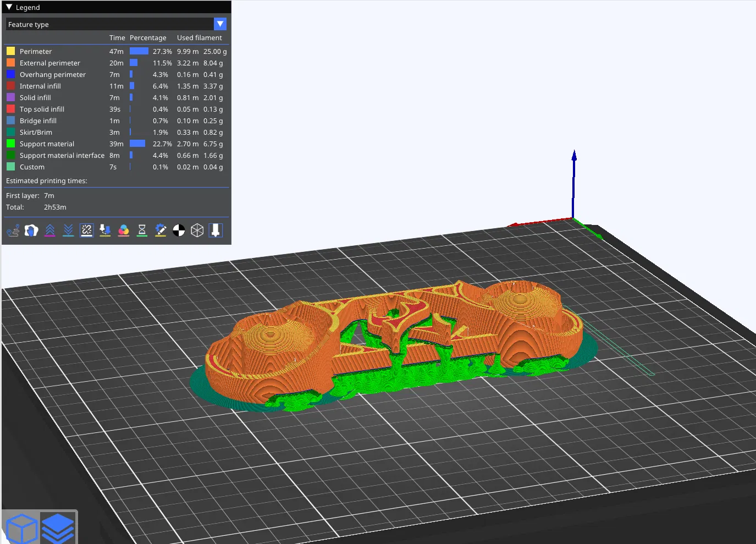Image resolution: width=756 pixels, height=544 pixels.
Task: Click the 22.7% Support material percentage
Action: pos(162,144)
